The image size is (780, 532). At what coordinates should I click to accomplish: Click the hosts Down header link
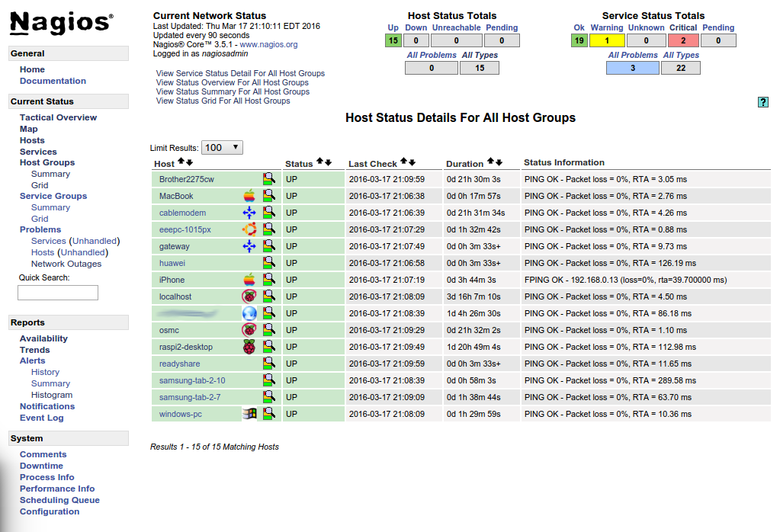[x=416, y=28]
